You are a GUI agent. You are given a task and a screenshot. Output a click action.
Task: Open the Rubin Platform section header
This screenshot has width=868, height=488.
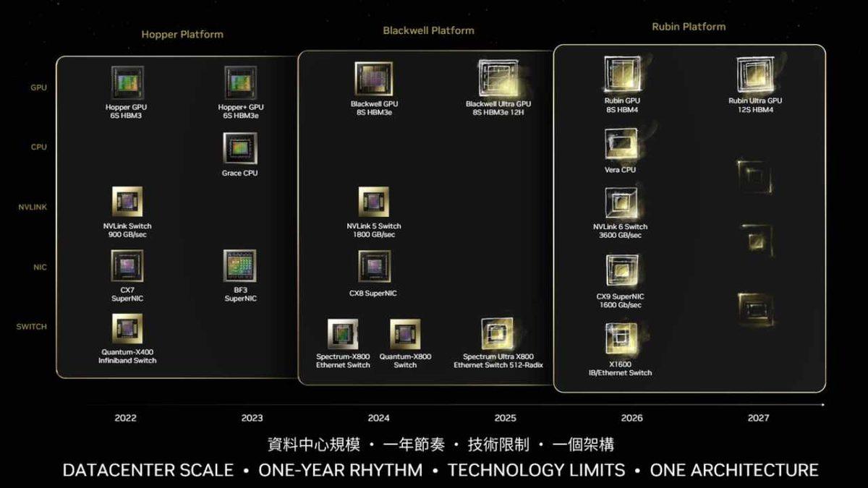(688, 26)
